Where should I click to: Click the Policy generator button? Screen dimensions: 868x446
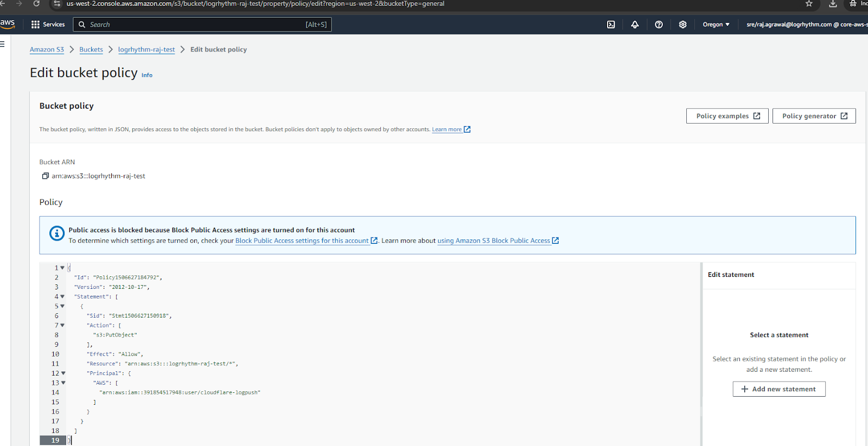814,116
